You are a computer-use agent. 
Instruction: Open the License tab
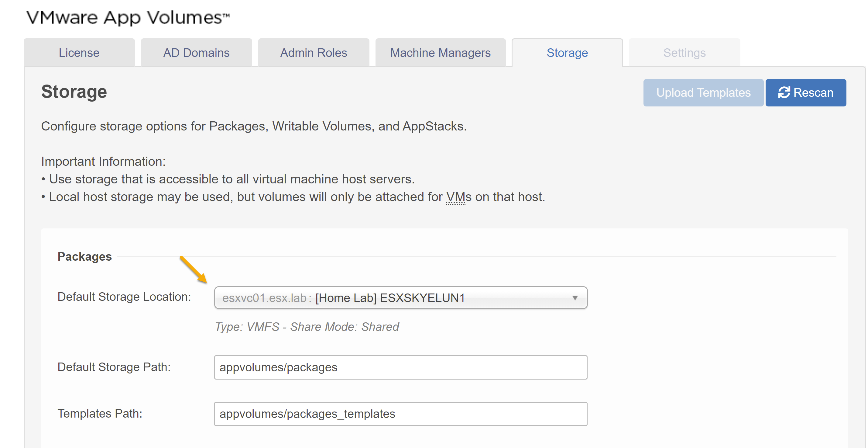(79, 53)
